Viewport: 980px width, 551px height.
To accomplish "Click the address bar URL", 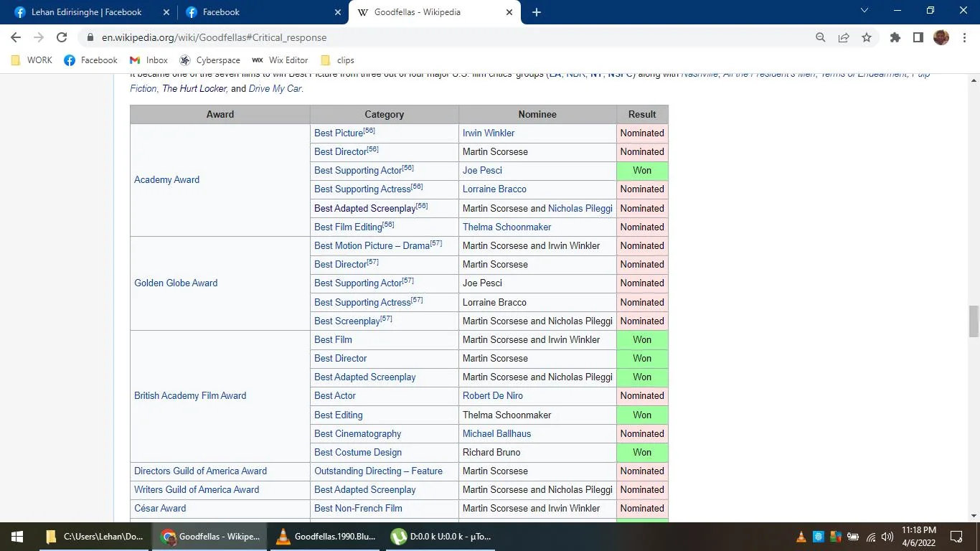I will point(214,37).
